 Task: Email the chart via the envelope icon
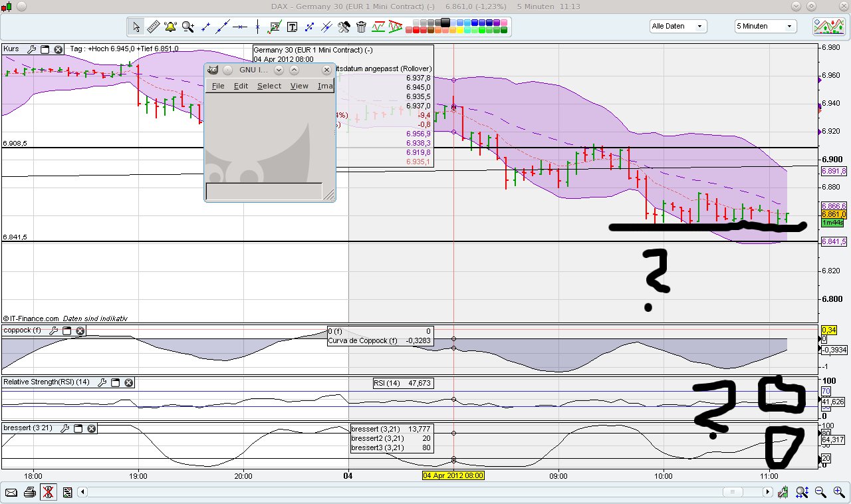click(11, 492)
